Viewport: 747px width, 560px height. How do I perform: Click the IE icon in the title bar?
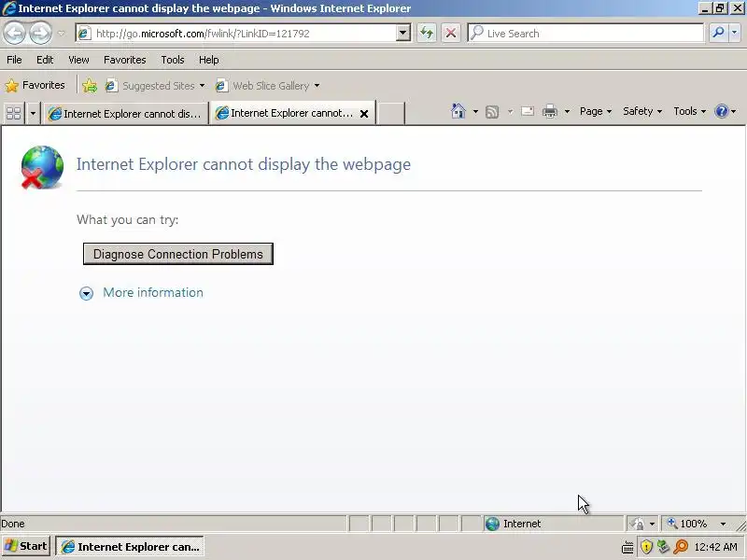9,8
